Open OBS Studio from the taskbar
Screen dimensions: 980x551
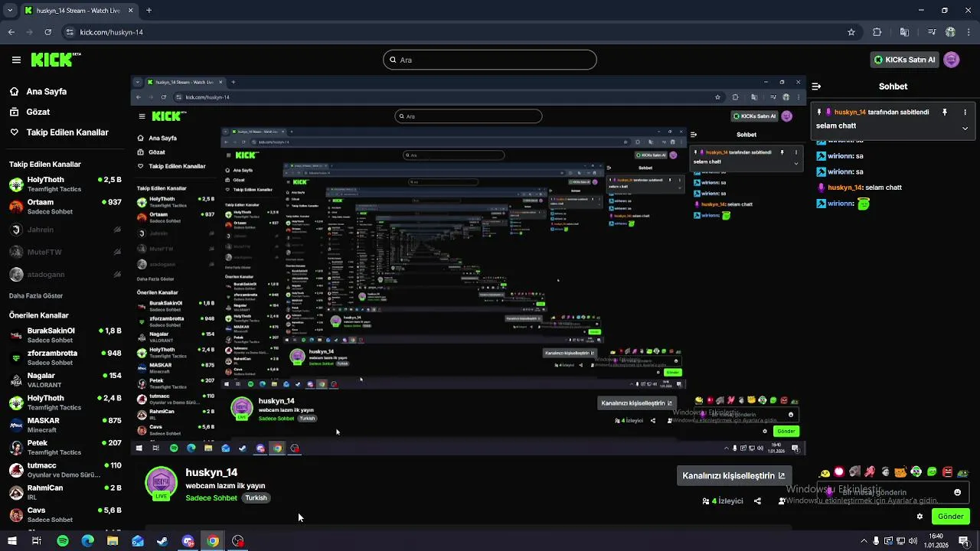[238, 541]
